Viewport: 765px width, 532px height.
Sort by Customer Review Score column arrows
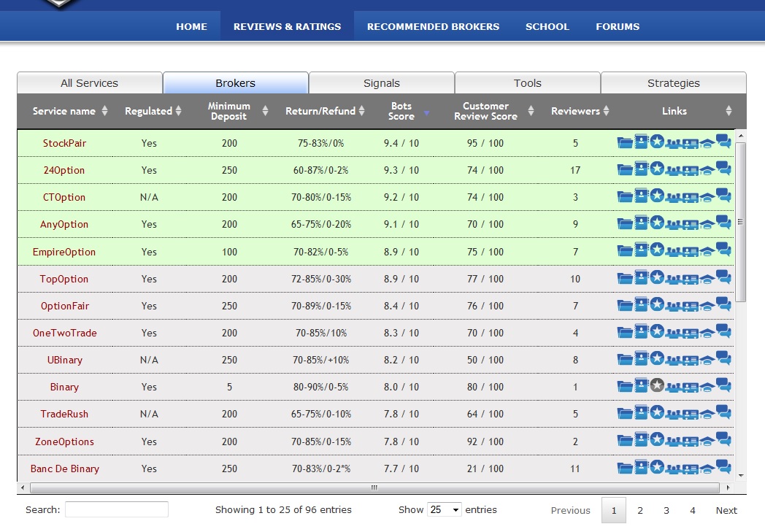click(x=531, y=111)
